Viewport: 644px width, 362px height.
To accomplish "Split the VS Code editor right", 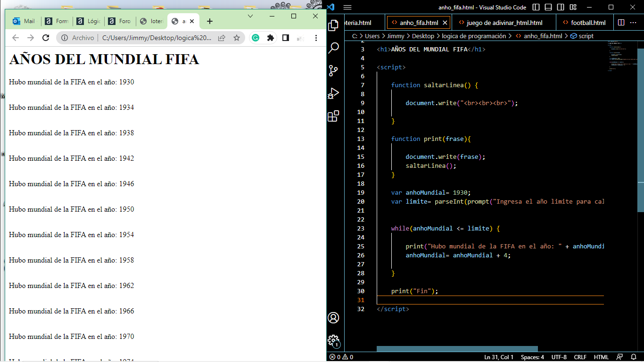I will (621, 23).
